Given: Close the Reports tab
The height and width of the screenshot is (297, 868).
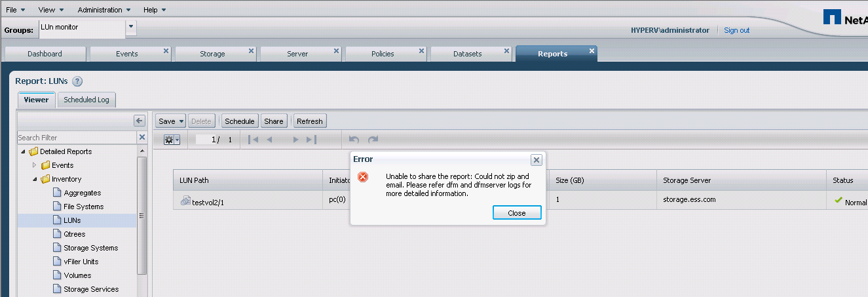Looking at the screenshot, I should pyautogui.click(x=592, y=50).
